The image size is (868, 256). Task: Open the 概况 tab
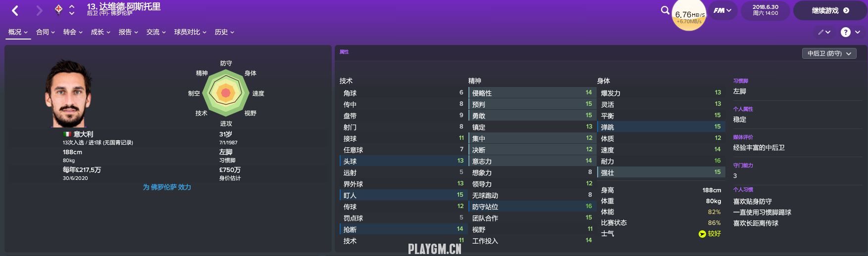coord(18,32)
